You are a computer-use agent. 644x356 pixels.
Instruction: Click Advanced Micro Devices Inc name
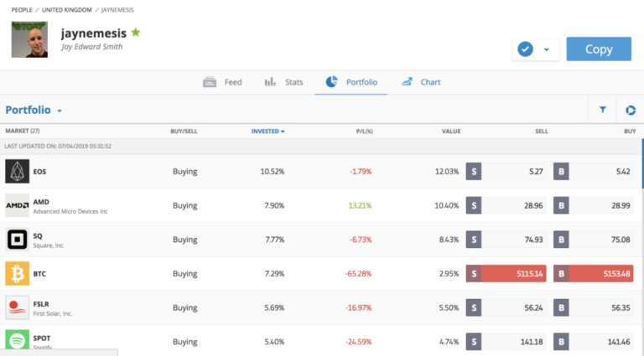click(70, 211)
